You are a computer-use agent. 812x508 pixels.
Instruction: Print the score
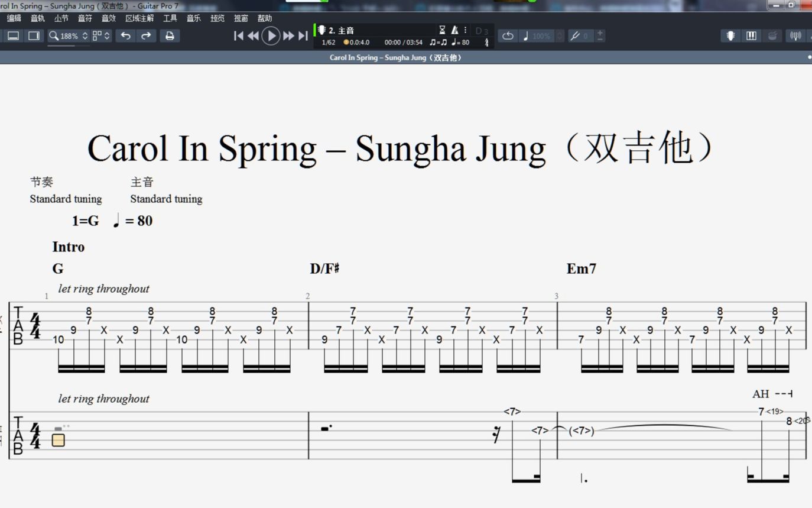click(170, 35)
